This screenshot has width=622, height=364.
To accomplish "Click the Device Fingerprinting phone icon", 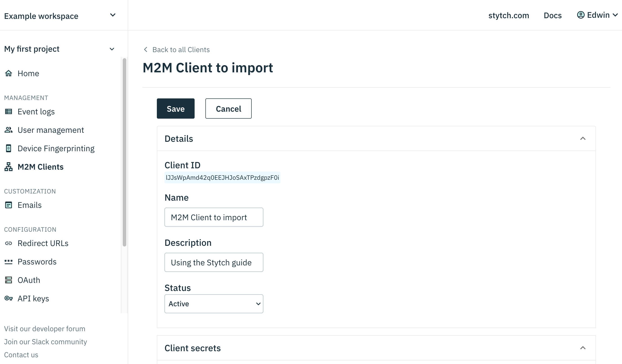I will [9, 148].
